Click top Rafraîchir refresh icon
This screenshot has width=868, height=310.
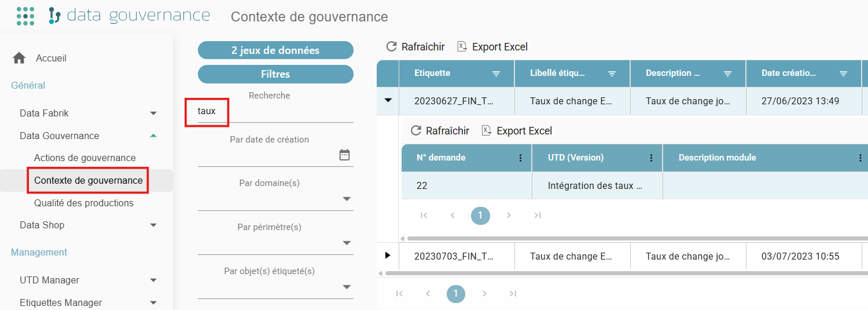pyautogui.click(x=392, y=46)
